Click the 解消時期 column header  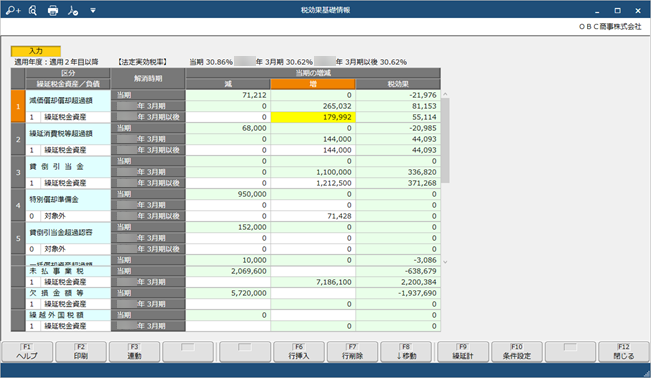pyautogui.click(x=148, y=79)
